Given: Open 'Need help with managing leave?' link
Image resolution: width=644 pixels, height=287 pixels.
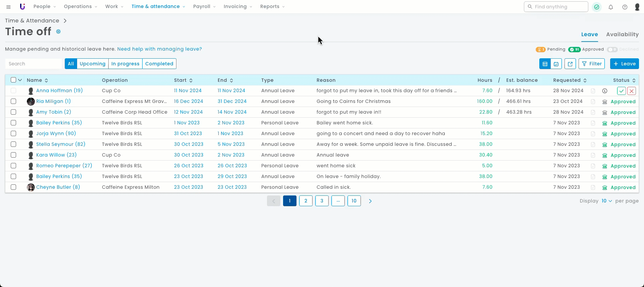Looking at the screenshot, I should pyautogui.click(x=159, y=49).
